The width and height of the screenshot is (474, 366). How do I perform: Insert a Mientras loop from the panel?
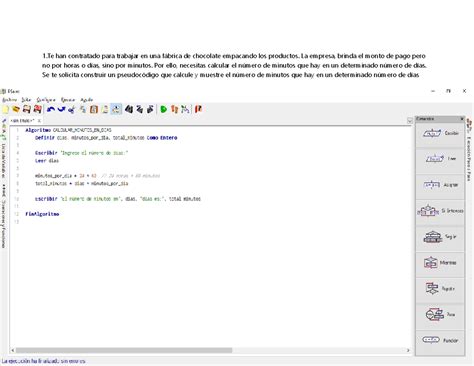[440, 263]
